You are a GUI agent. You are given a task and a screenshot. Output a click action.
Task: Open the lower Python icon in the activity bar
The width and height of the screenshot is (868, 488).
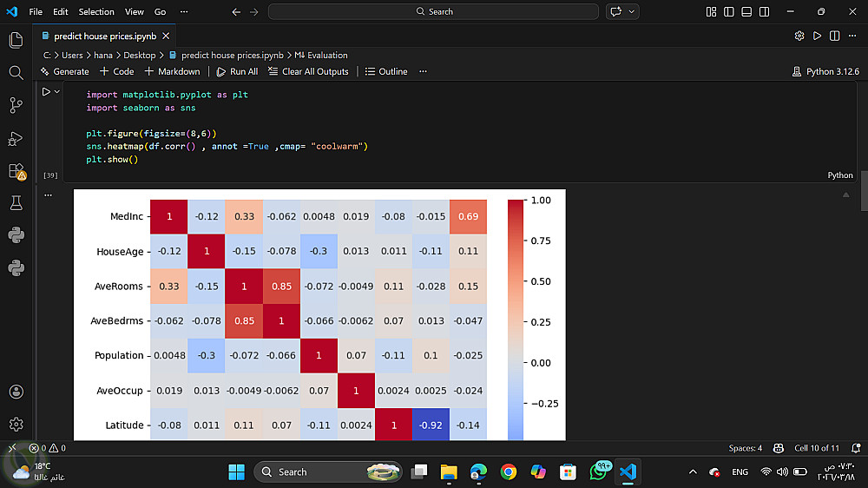[x=16, y=268]
